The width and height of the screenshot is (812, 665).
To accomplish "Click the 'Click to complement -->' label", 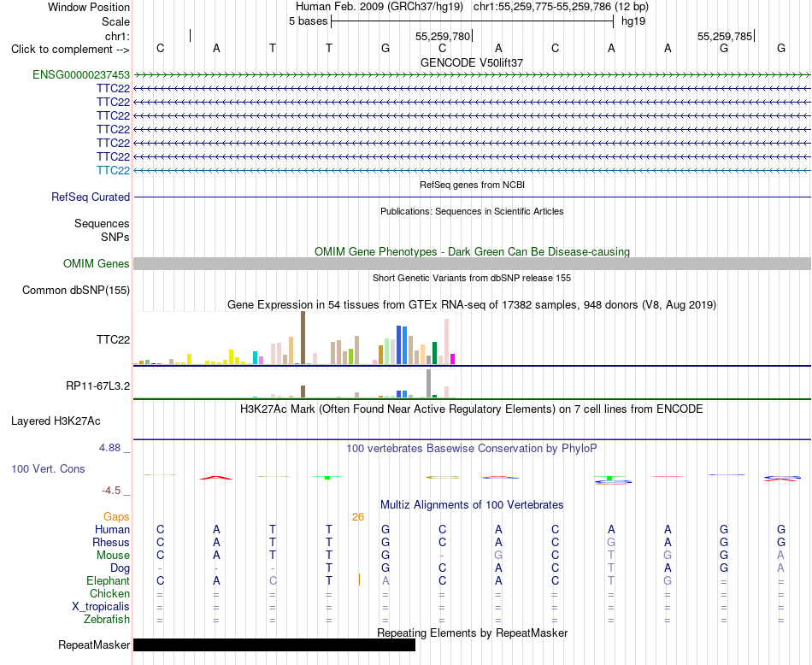I will 70,50.
